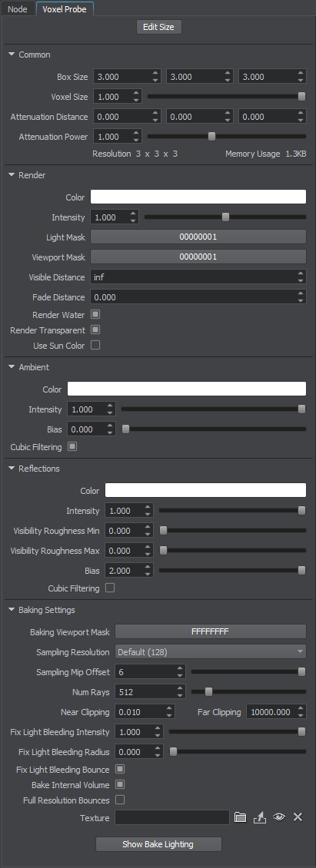Enable Full Resolution Bounces checkbox

[x=120, y=800]
